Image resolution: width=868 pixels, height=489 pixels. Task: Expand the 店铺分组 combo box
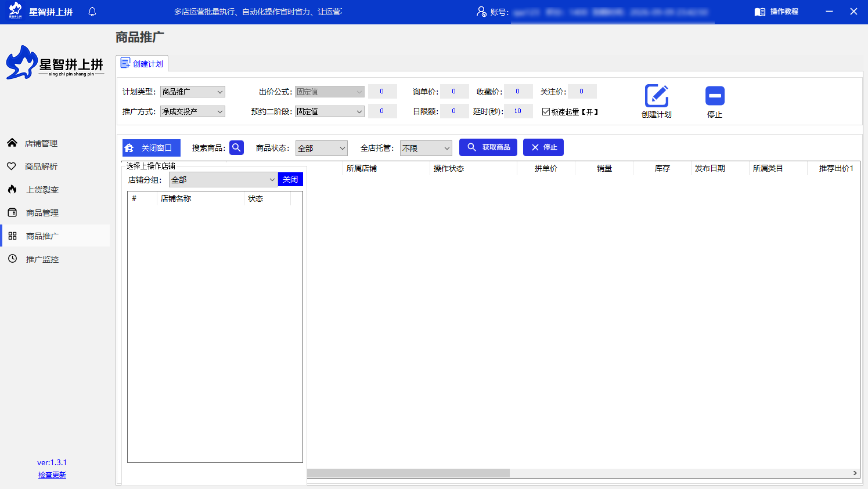point(223,180)
